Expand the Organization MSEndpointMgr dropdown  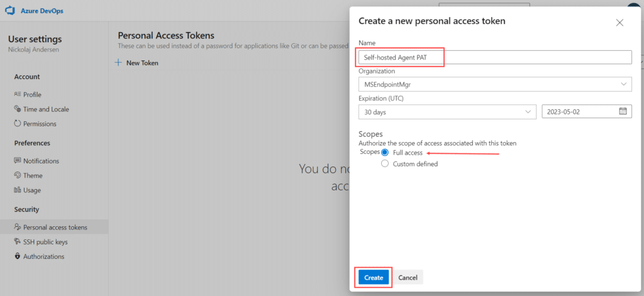[x=495, y=84]
